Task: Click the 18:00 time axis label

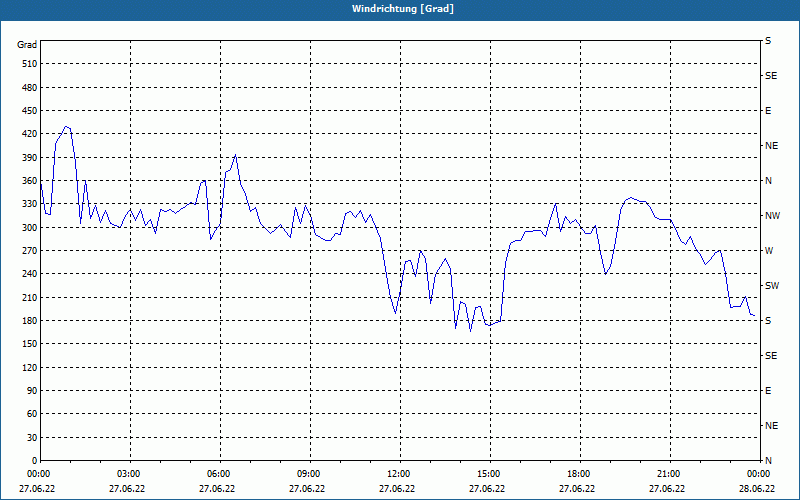Action: (x=577, y=474)
